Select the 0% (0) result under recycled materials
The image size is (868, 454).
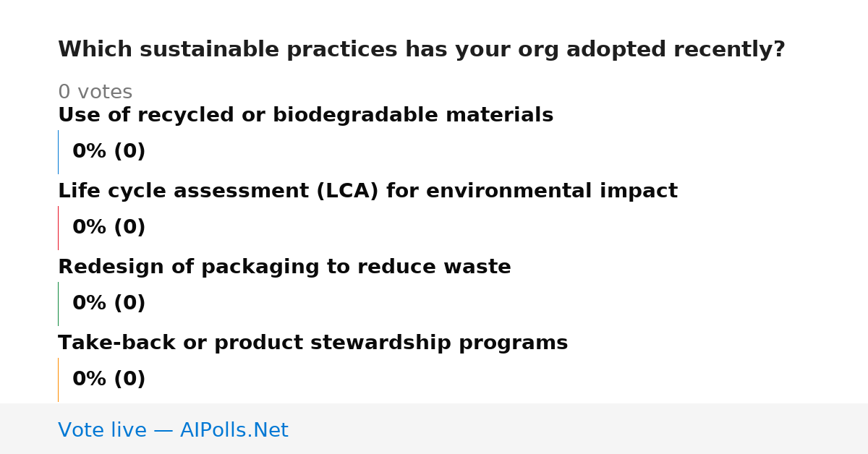pyautogui.click(x=109, y=152)
